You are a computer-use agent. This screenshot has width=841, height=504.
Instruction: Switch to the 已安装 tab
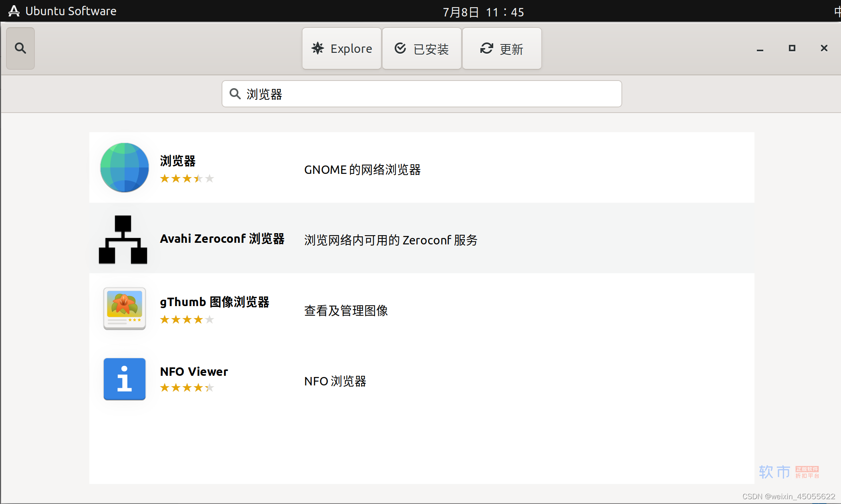coord(422,48)
